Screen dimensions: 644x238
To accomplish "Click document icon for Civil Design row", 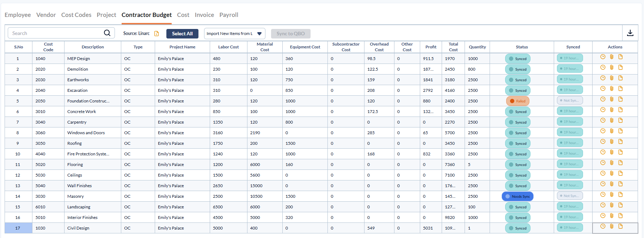I will tap(620, 226).
